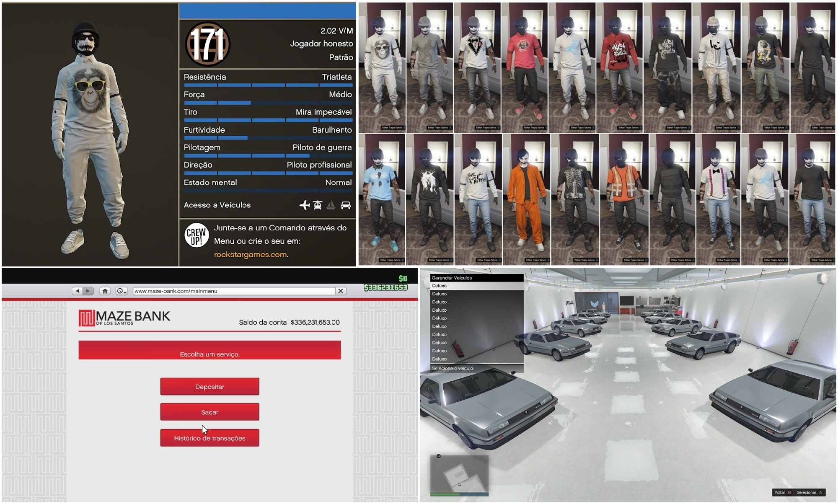Screen dimensions: 838x504
Task: Click the green $0 cash HUD value
Action: coord(403,278)
